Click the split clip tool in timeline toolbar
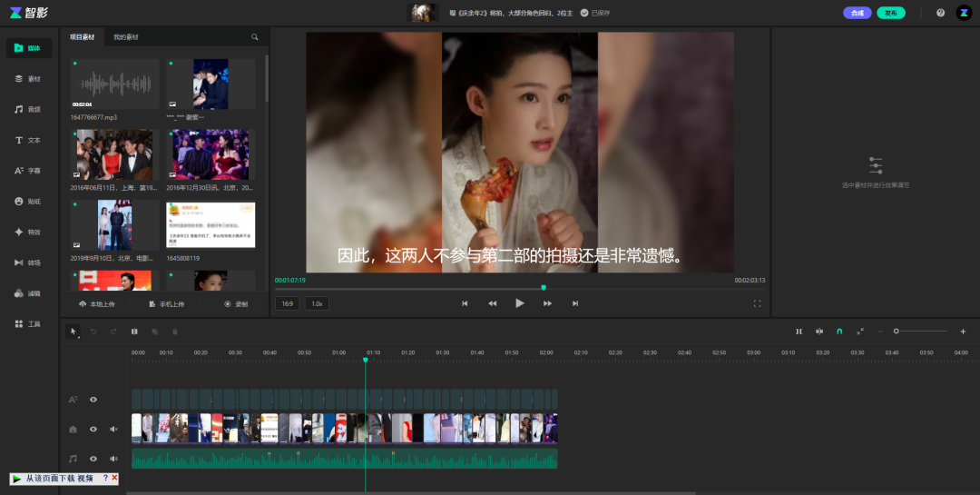980x495 pixels. click(x=135, y=332)
